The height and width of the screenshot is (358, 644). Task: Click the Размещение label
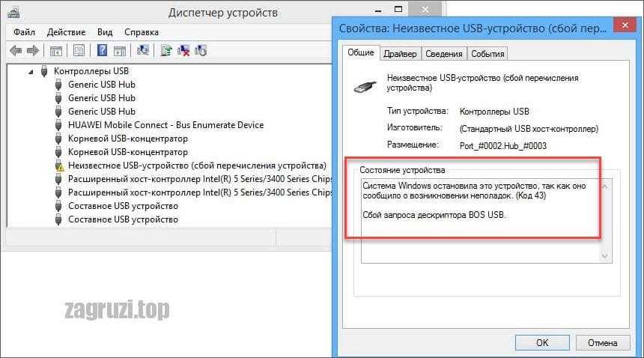pos(413,145)
